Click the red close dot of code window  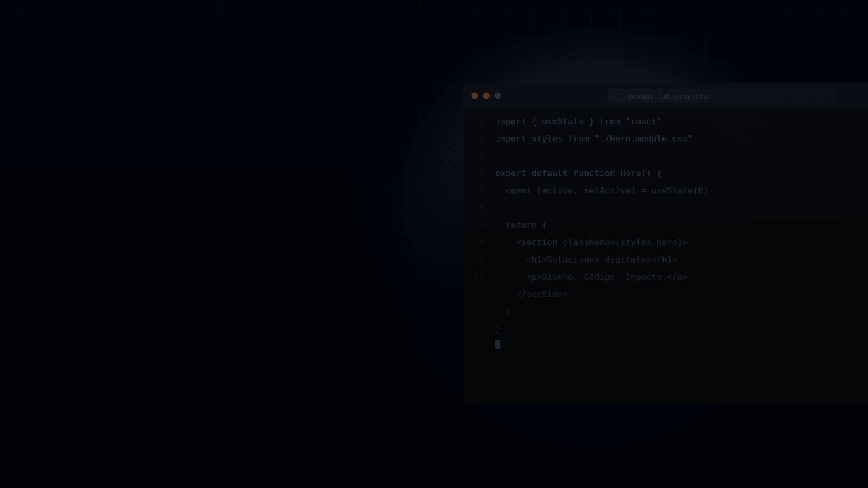point(475,96)
